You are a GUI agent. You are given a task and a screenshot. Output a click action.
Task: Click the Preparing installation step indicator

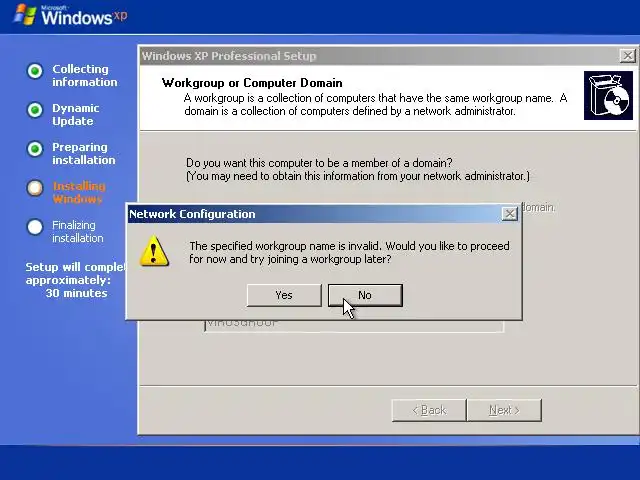[35, 149]
